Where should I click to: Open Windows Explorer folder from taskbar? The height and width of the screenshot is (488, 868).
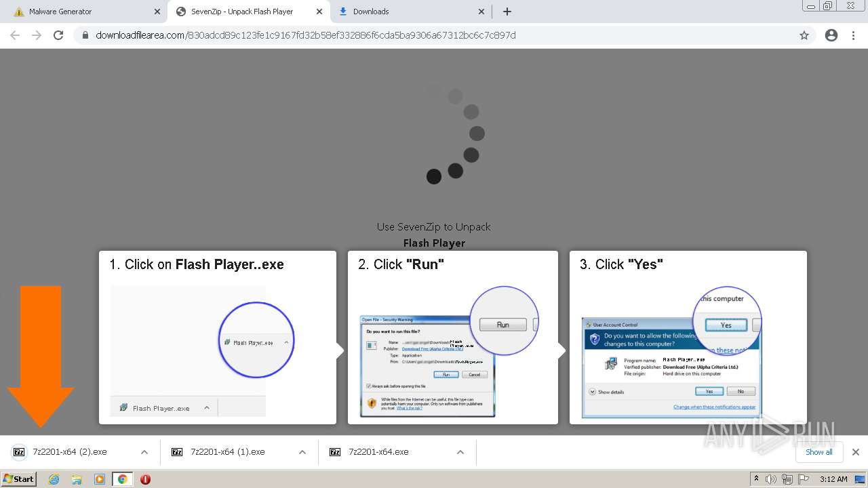pyautogui.click(x=77, y=479)
